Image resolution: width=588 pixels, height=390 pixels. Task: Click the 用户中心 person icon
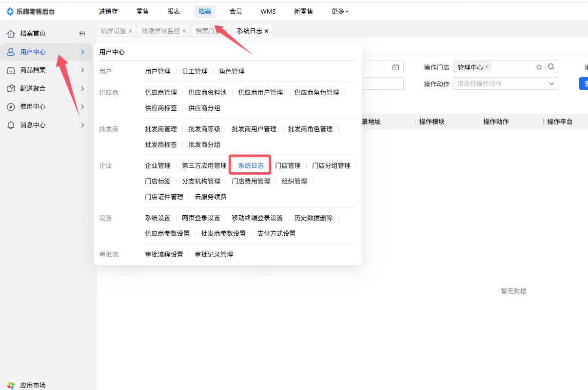pos(11,52)
